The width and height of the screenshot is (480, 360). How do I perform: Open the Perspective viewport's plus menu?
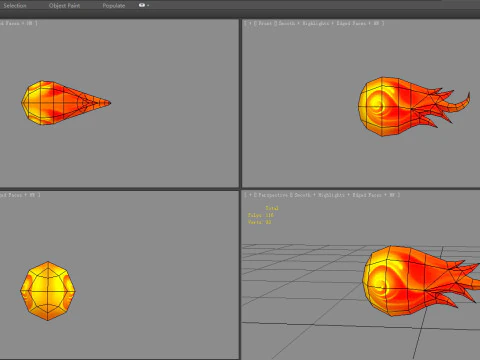pos(250,195)
